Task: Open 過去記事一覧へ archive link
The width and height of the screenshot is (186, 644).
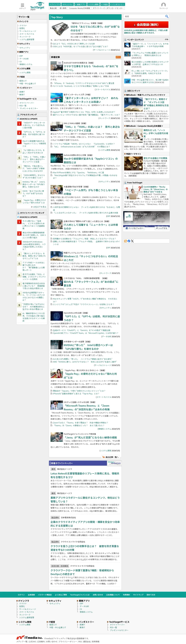Action: [111, 457]
